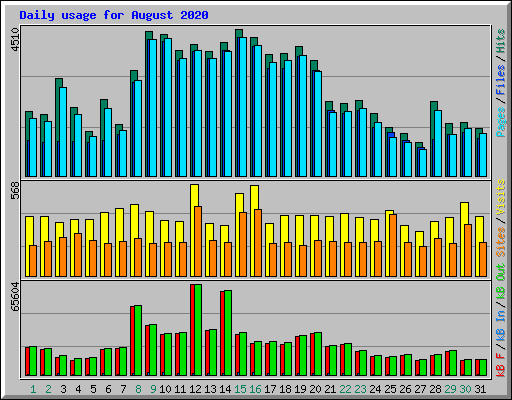Select day 1 on the x-axis

[x=33, y=389]
